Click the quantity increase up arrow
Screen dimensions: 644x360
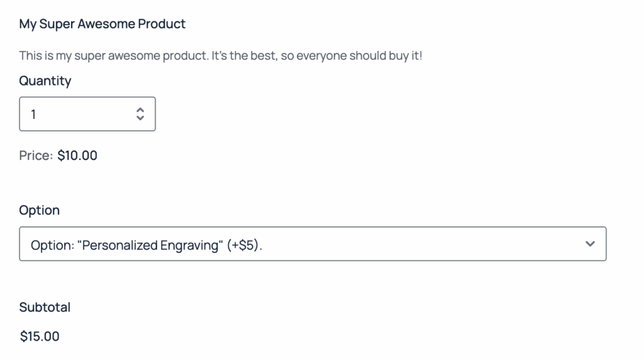[140, 110]
